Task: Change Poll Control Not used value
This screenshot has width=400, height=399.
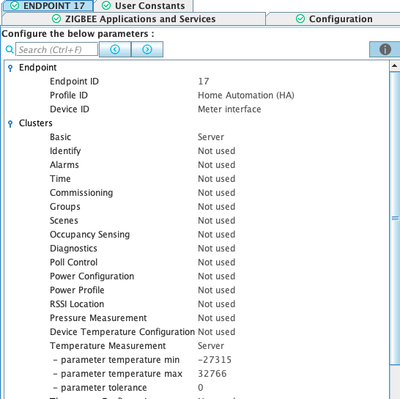Action: point(217,262)
